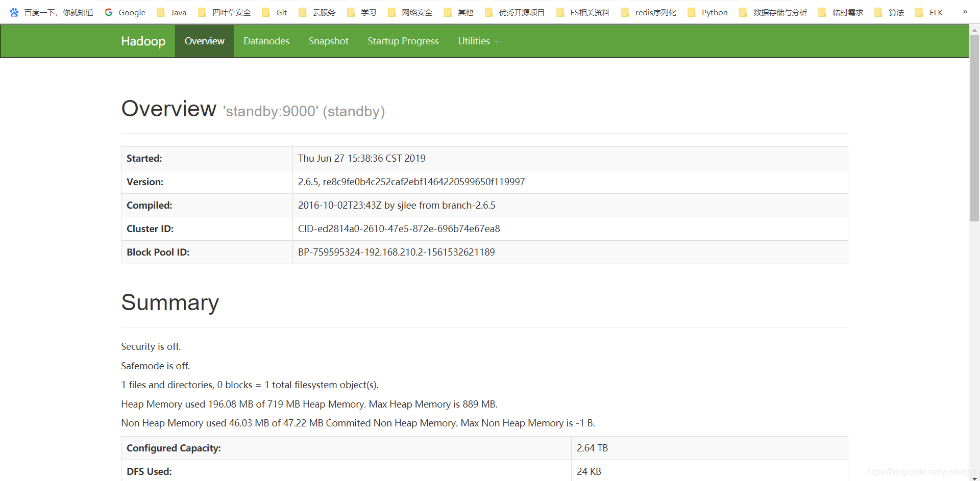Open the ELK bookmarks folder

tap(929, 12)
